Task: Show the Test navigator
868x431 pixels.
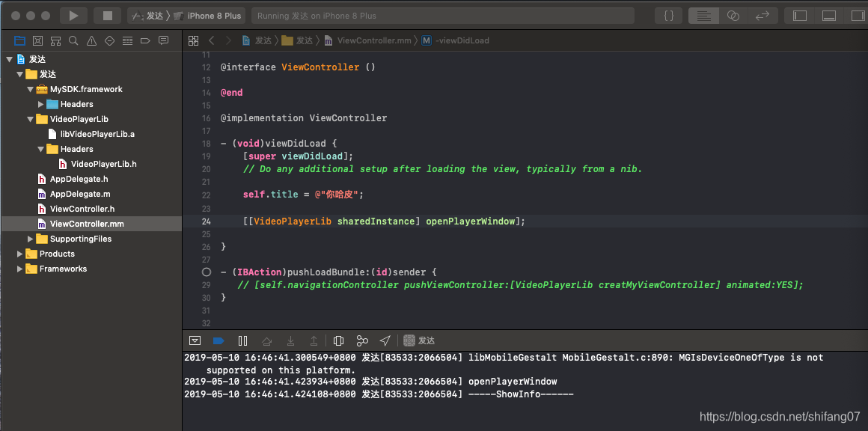Action: (x=109, y=40)
